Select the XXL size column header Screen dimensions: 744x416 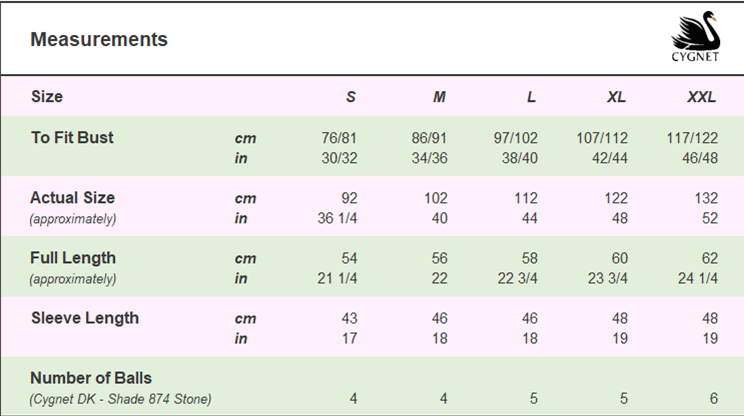702,97
